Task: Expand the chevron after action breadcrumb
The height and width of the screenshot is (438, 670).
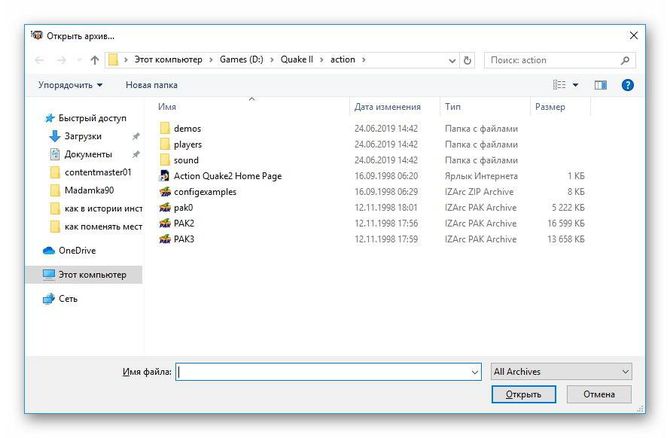Action: point(364,60)
